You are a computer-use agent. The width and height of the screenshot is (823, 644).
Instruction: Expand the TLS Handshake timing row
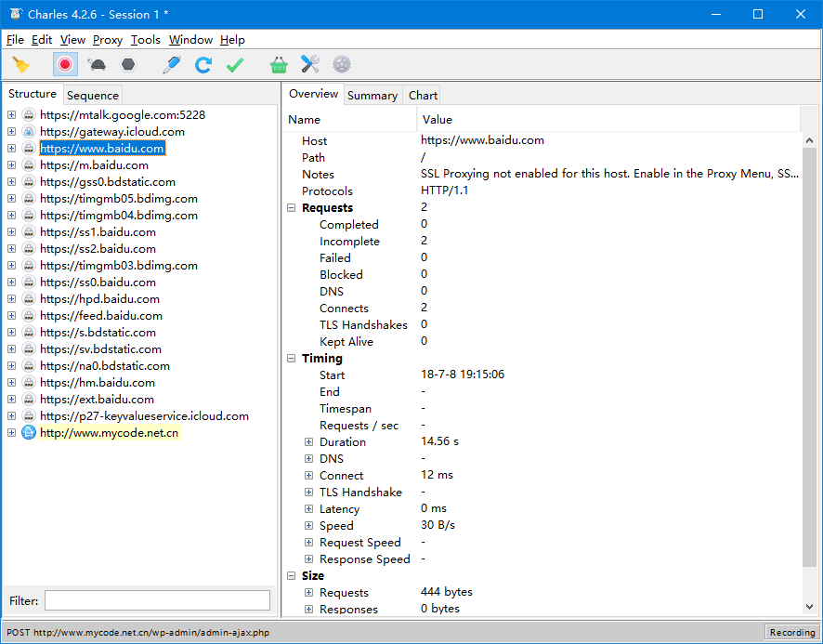[308, 493]
